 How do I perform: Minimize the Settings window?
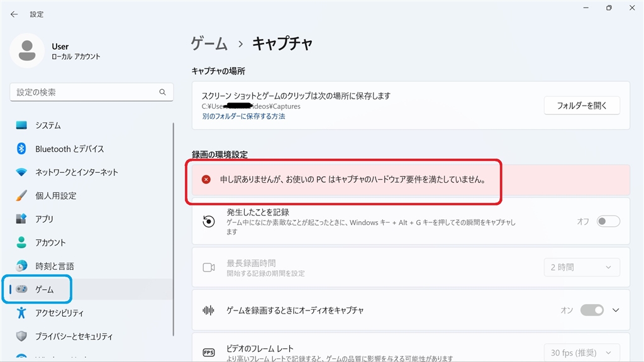click(x=586, y=8)
